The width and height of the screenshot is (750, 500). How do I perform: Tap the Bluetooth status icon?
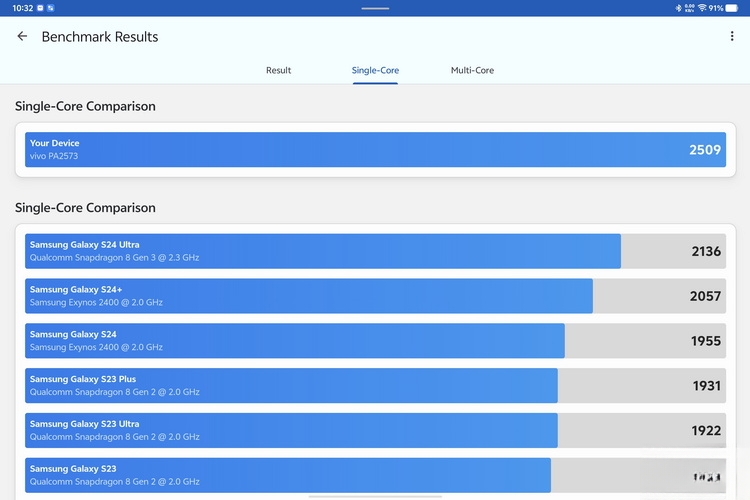click(678, 8)
